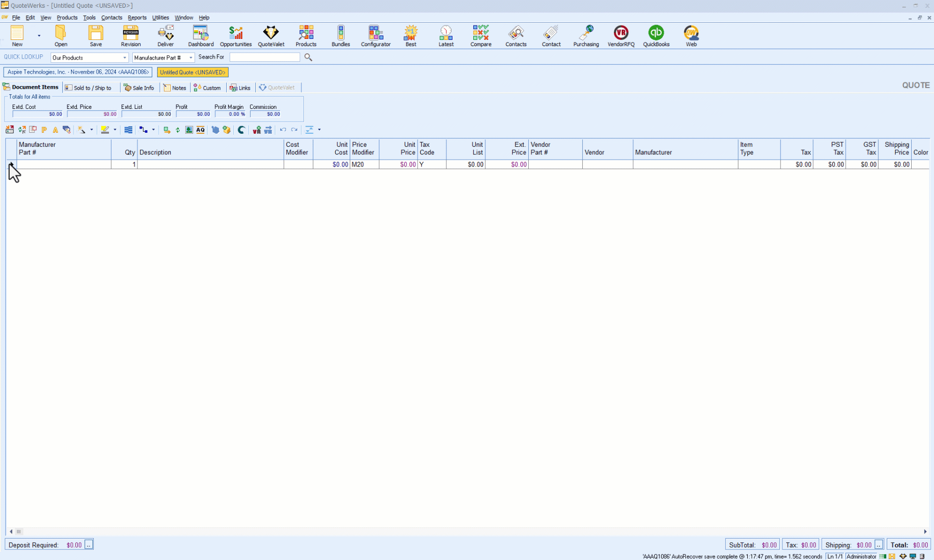The height and width of the screenshot is (560, 934).
Task: Open the Utilities menu
Action: point(160,18)
